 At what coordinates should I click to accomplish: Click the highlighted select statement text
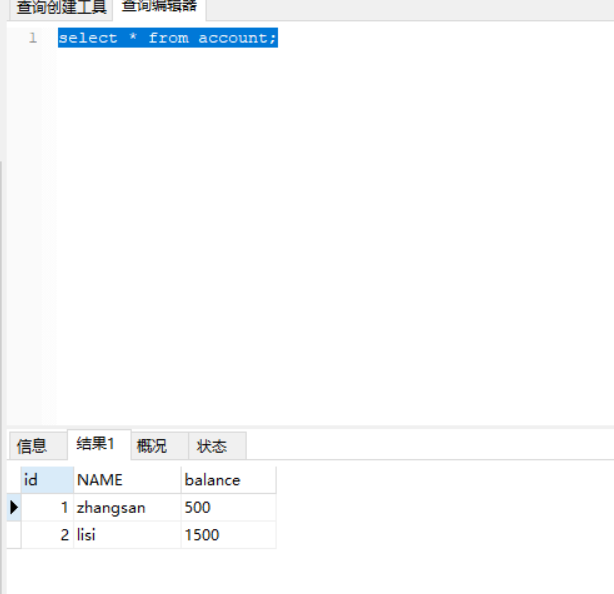[x=167, y=38]
